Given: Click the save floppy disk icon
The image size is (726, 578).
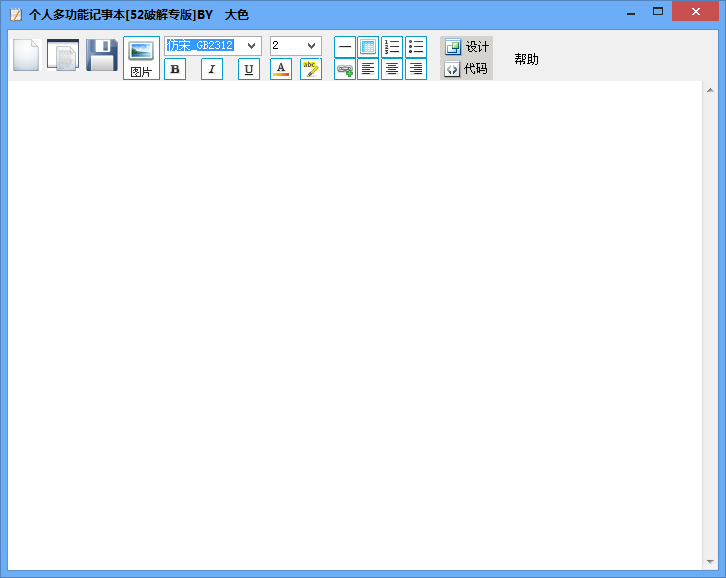Looking at the screenshot, I should coord(101,55).
